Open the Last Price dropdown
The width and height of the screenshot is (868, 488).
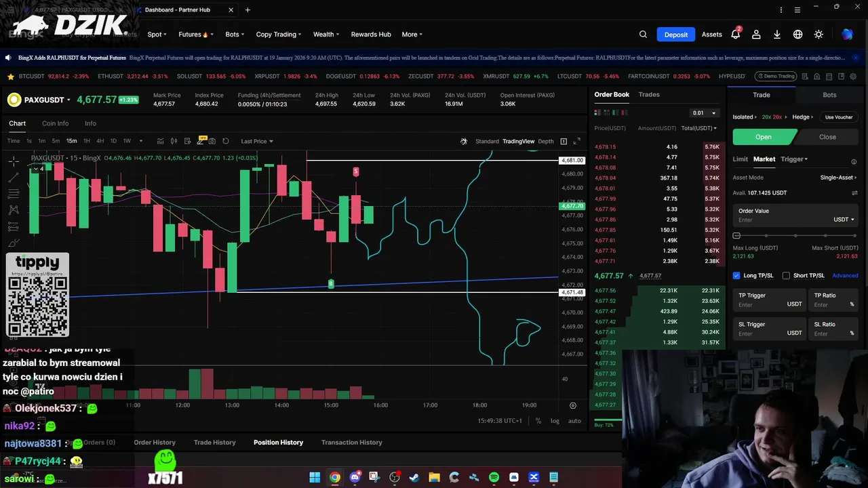(257, 141)
